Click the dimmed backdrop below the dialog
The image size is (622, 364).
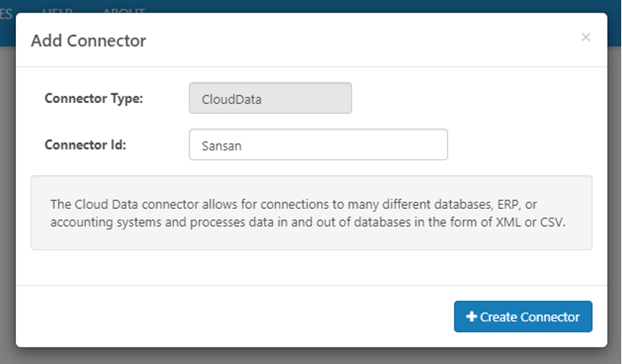311,355
